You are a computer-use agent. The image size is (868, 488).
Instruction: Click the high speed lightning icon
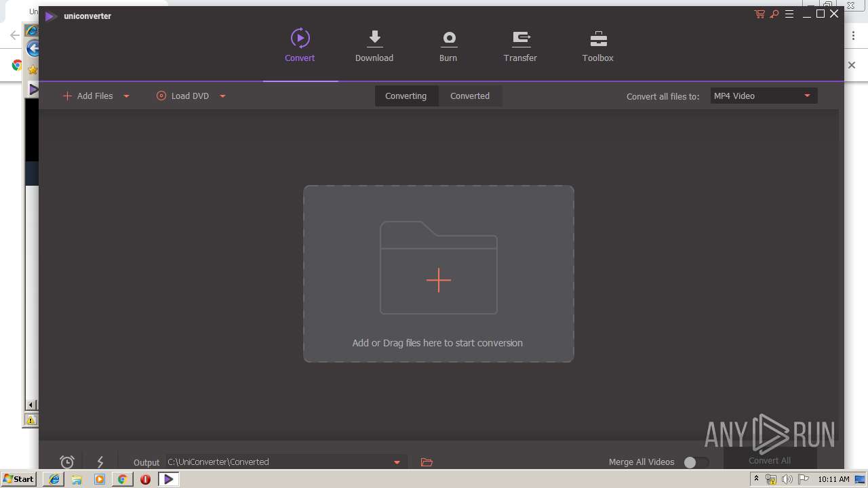[100, 462]
